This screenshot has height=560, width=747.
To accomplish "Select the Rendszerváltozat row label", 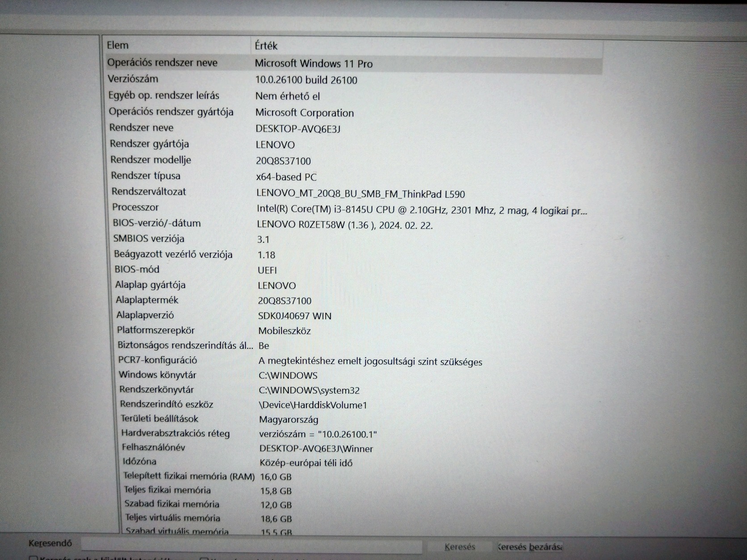I will (149, 192).
